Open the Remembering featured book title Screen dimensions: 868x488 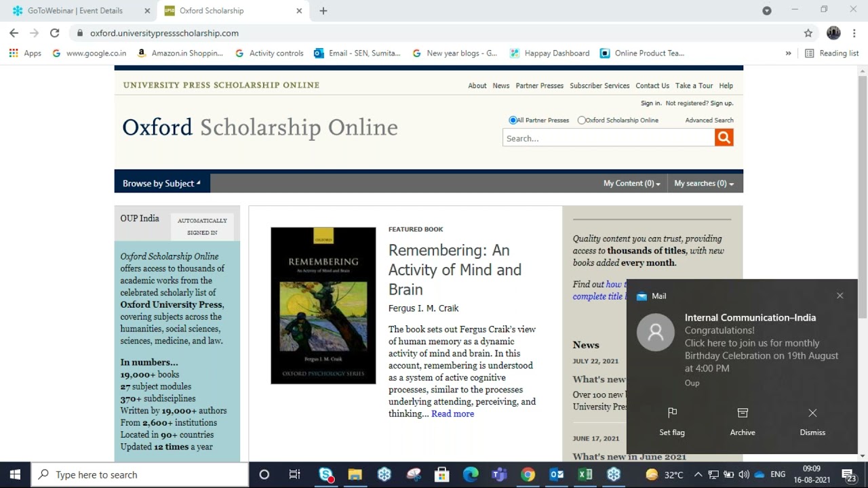coord(455,270)
